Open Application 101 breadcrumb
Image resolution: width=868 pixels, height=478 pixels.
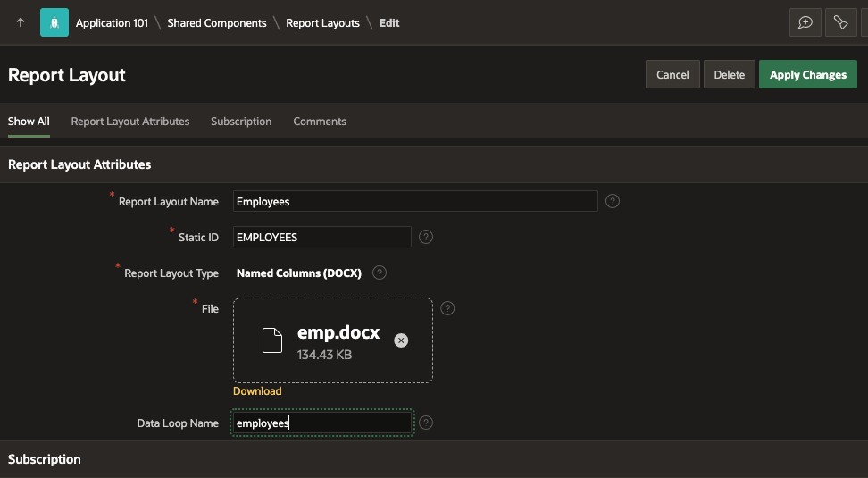112,22
